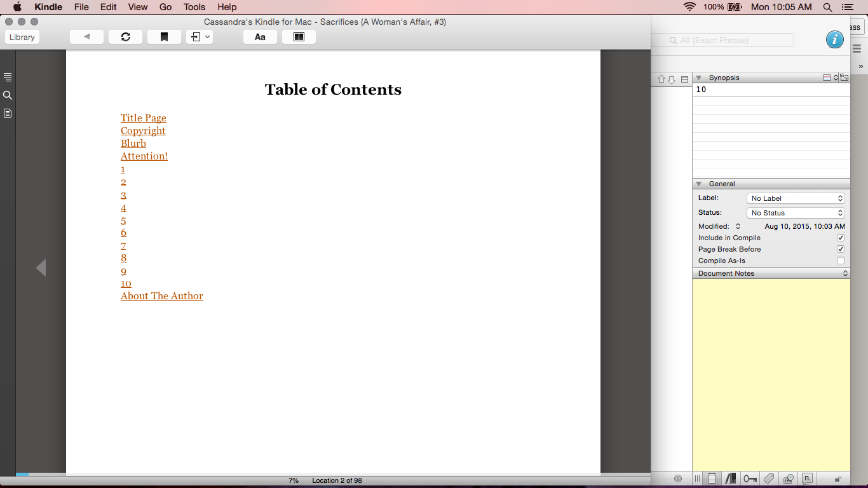Go back with the Kindle back arrow button

tap(86, 37)
